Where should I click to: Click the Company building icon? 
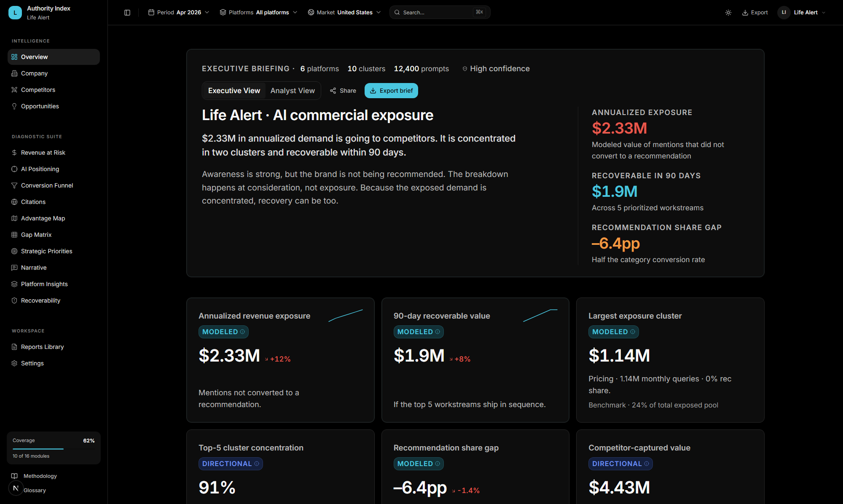coord(14,73)
